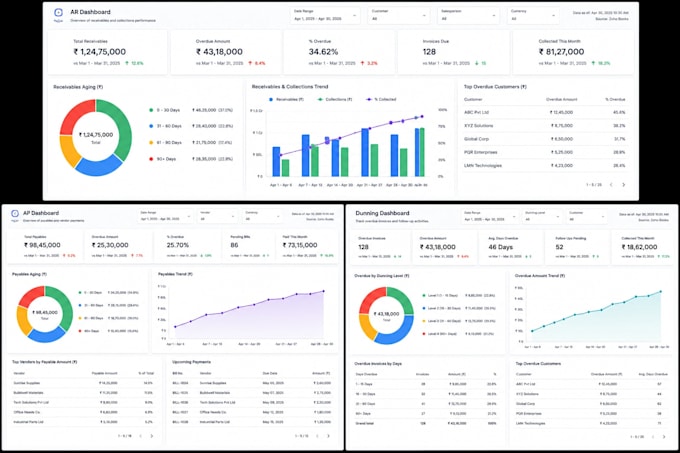Open the AR Dashboard Customer filter dropdown
Viewport: 680px width, 453px height.
pyautogui.click(x=399, y=15)
